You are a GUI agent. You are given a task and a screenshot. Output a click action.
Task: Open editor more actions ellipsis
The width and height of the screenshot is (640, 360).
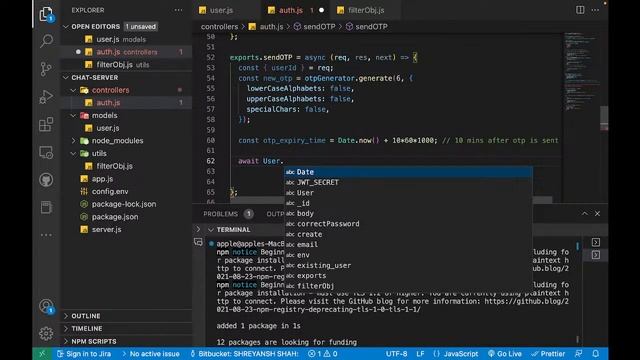pyautogui.click(x=596, y=10)
